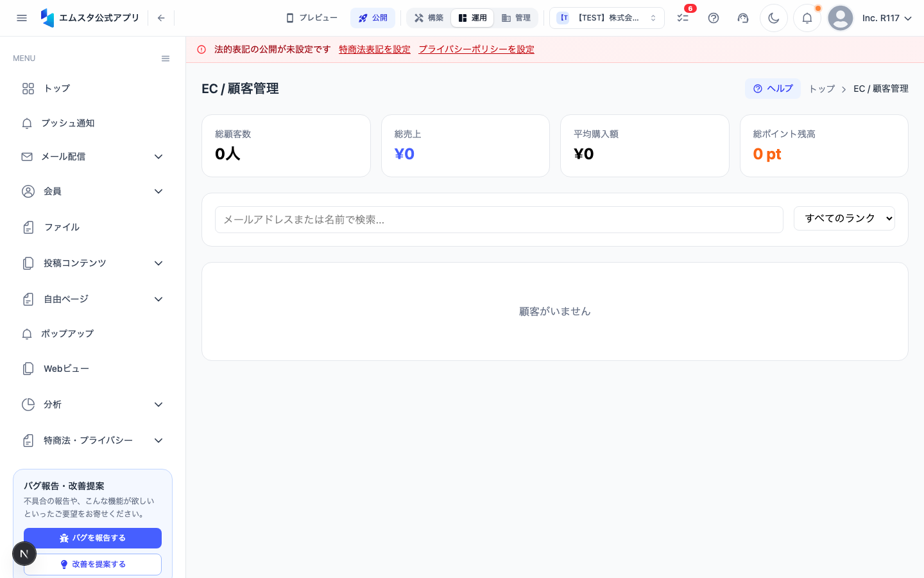Click the バグを報告する button
Screen dimensions: 924x578
click(x=92, y=538)
